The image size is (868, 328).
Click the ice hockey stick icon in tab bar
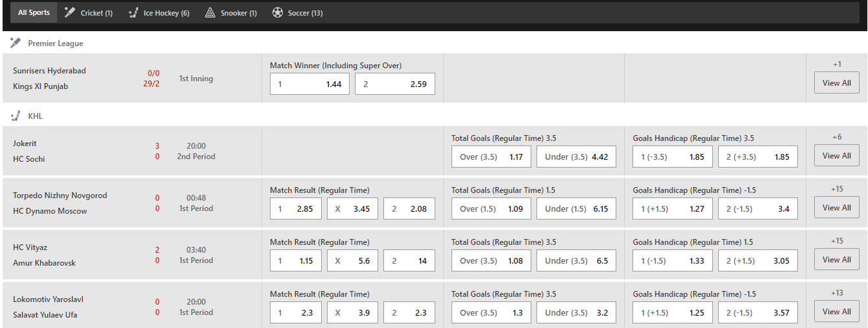(134, 12)
